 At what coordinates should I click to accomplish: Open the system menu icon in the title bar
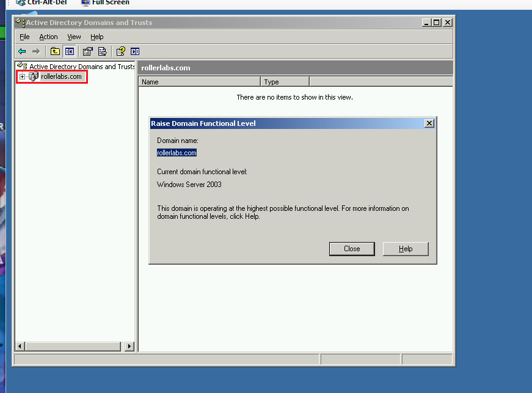[20, 23]
